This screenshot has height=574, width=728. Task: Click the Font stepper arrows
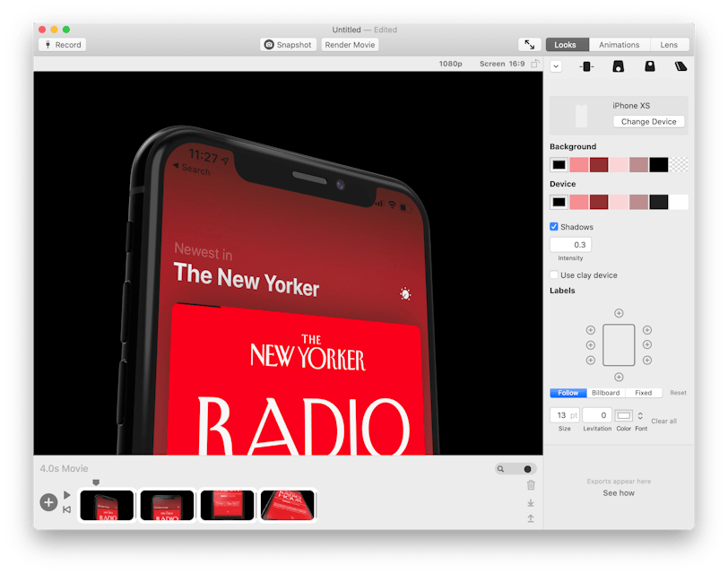click(x=640, y=415)
